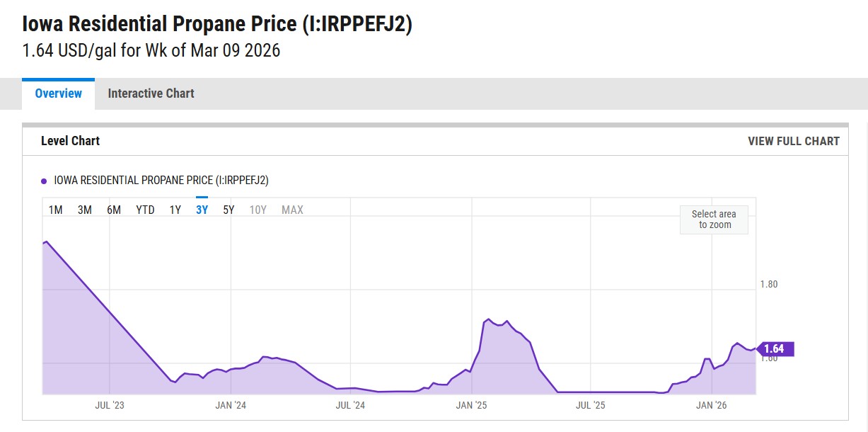Viewport: 868px width, 432px height.
Task: Click the JAN '26 axis label
Action: pos(711,405)
